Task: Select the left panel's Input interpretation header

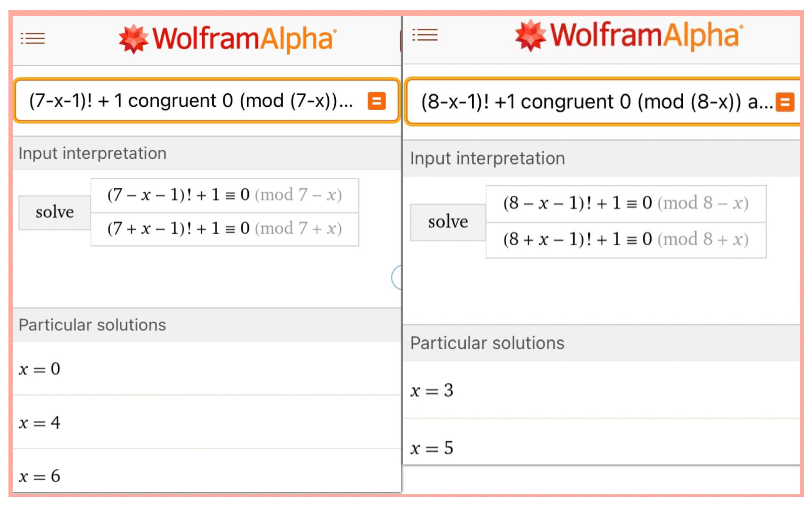Action: pos(93,153)
